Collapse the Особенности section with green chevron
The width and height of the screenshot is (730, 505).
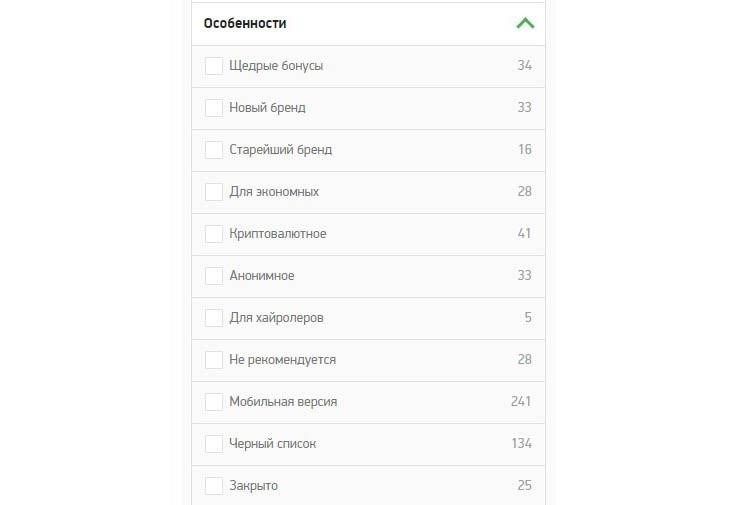[x=525, y=23]
